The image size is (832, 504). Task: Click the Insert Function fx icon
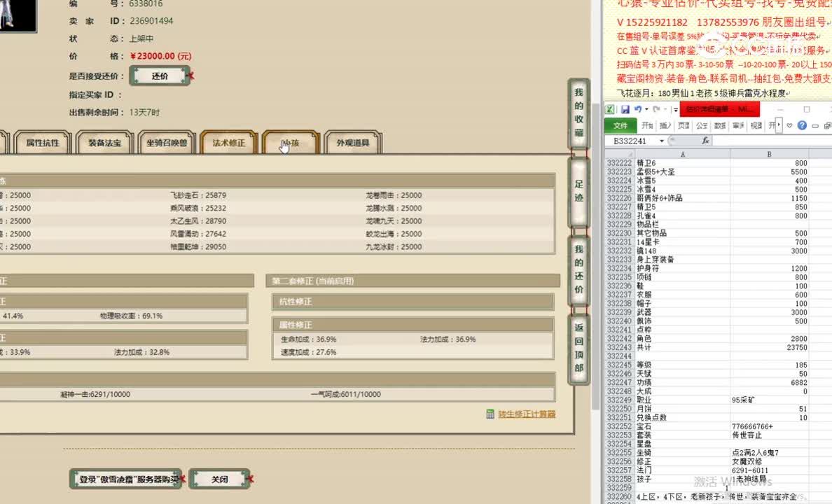point(707,141)
